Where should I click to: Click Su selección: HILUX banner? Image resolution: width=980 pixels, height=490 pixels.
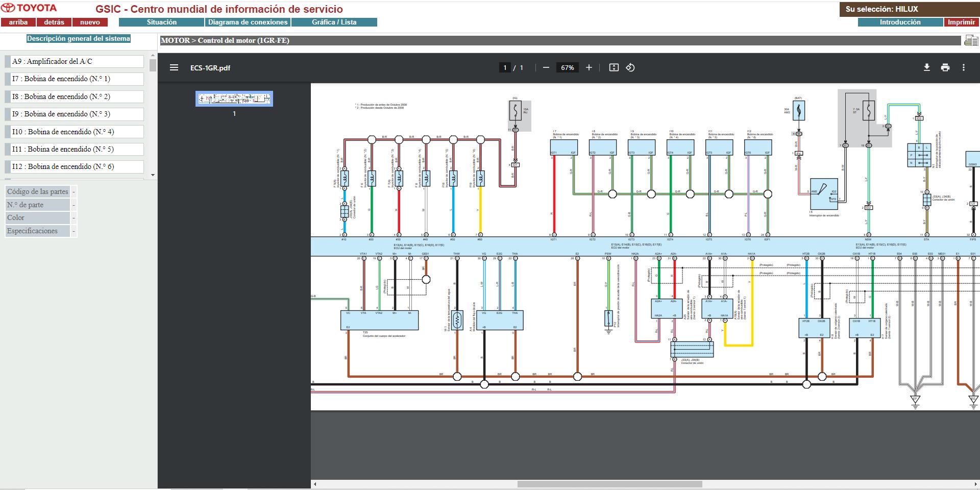(x=910, y=9)
